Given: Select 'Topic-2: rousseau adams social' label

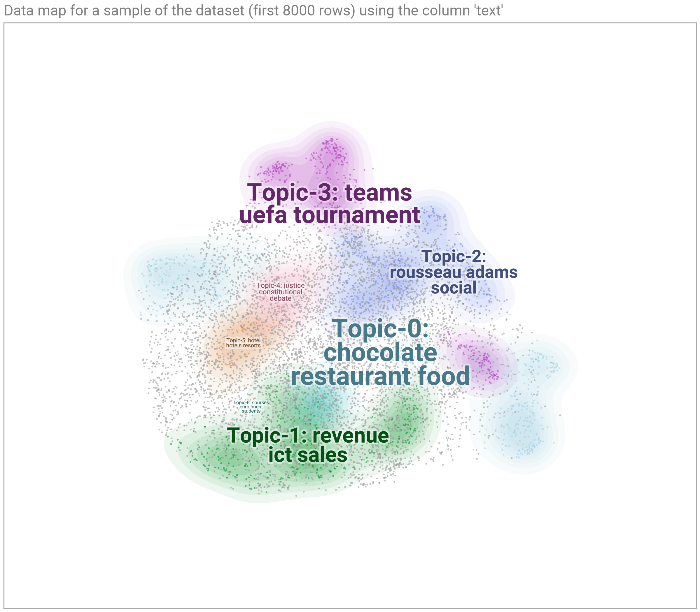Looking at the screenshot, I should click(454, 272).
